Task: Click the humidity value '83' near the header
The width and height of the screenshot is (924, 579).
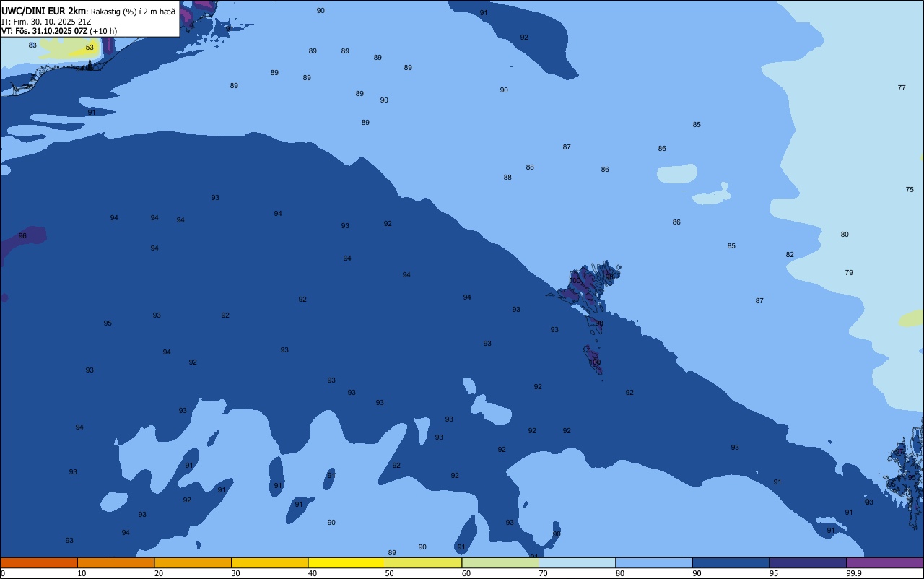Action: pyautogui.click(x=32, y=45)
